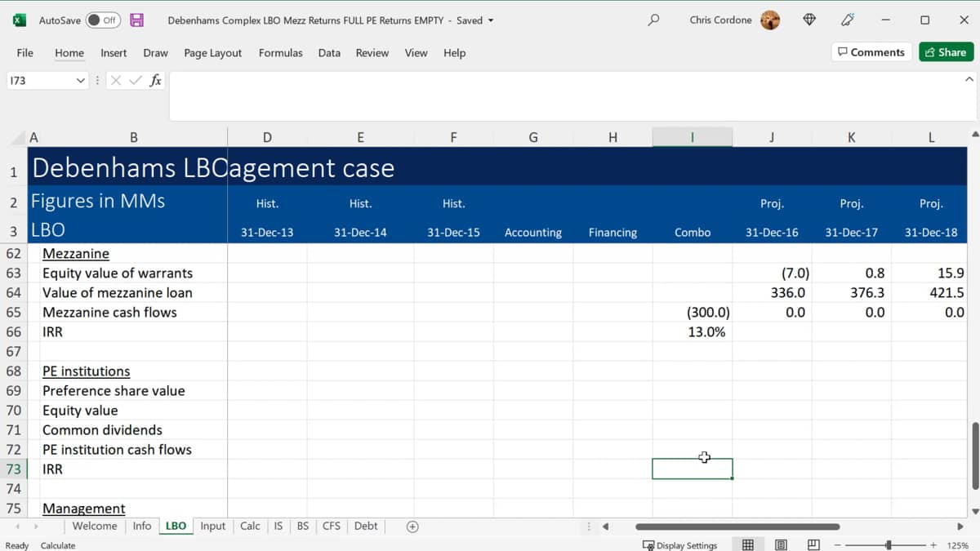Switch to Normal view icon

747,544
